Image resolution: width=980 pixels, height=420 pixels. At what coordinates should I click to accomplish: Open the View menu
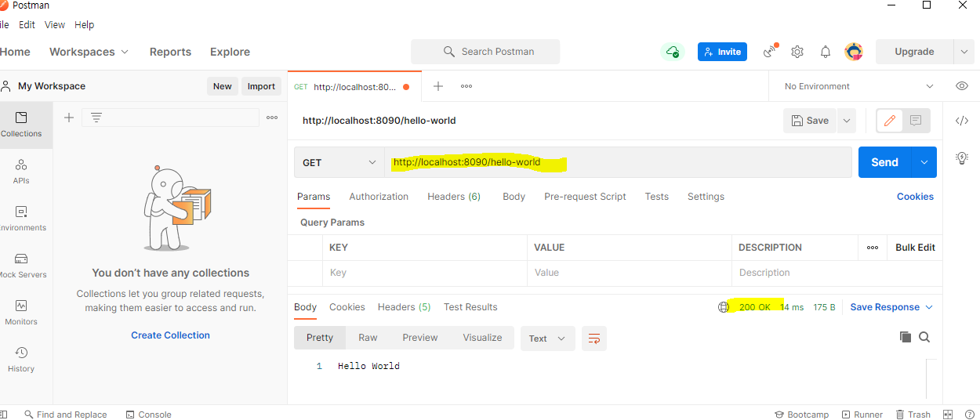click(x=55, y=25)
